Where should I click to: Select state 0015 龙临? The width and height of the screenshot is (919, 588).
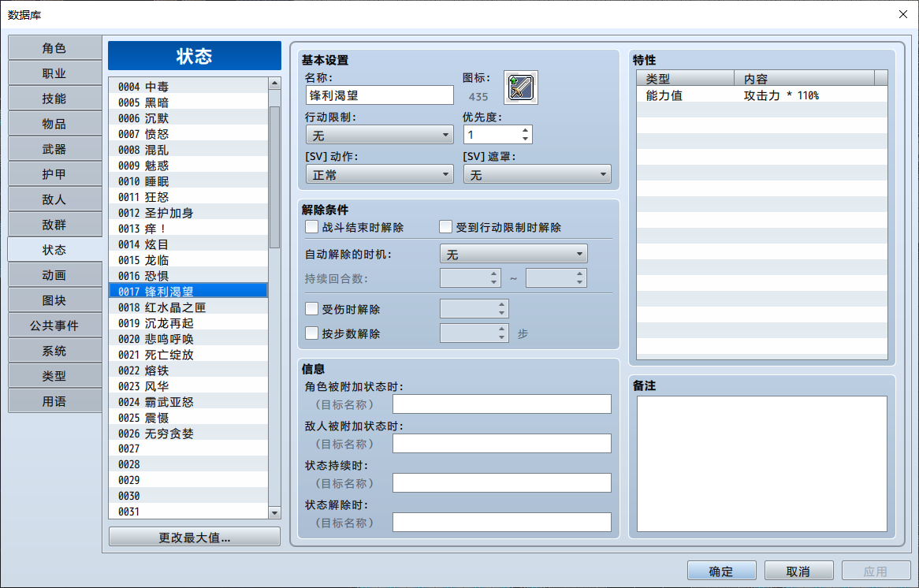coord(188,259)
